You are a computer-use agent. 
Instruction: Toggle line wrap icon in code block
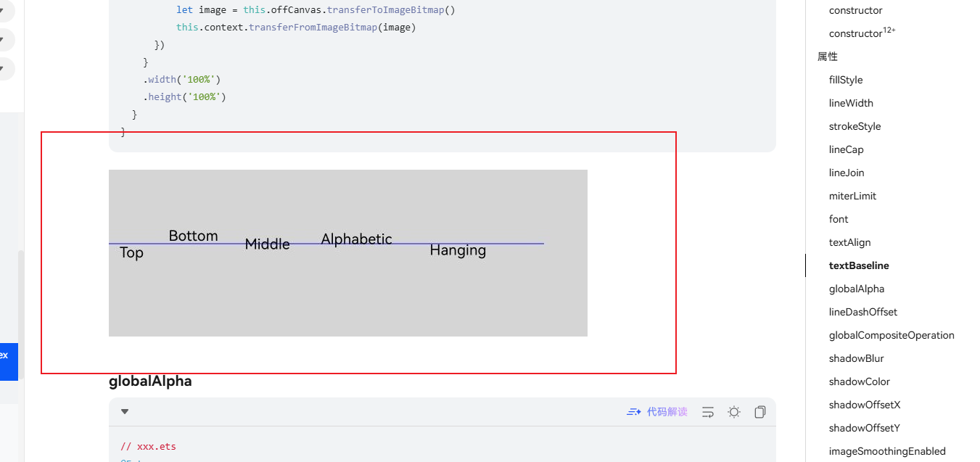pyautogui.click(x=708, y=412)
